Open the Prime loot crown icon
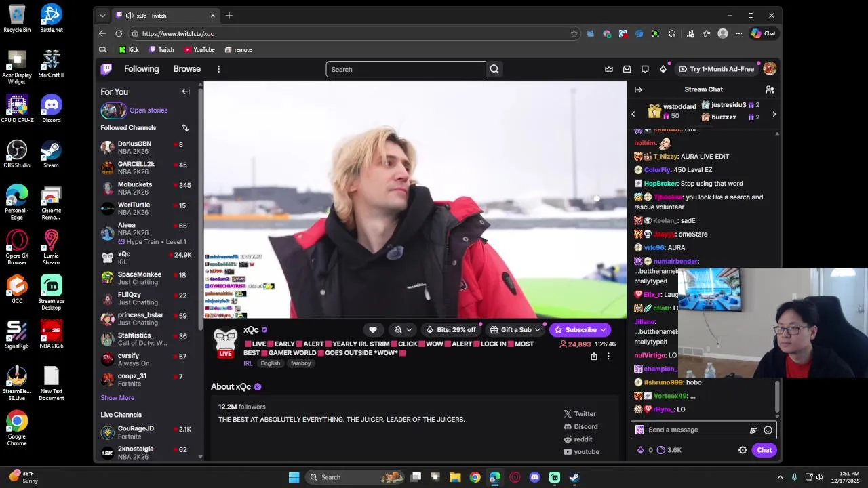 pos(609,69)
